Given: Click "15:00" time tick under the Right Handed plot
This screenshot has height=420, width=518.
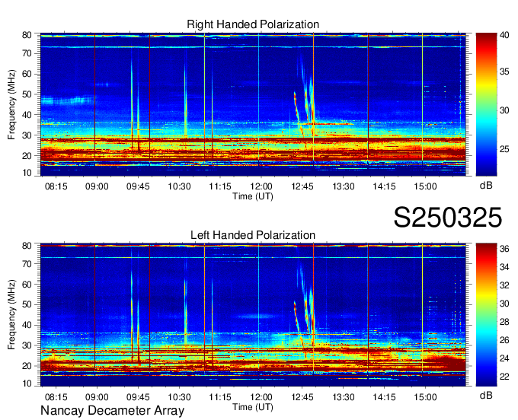Looking at the screenshot, I should (425, 186).
